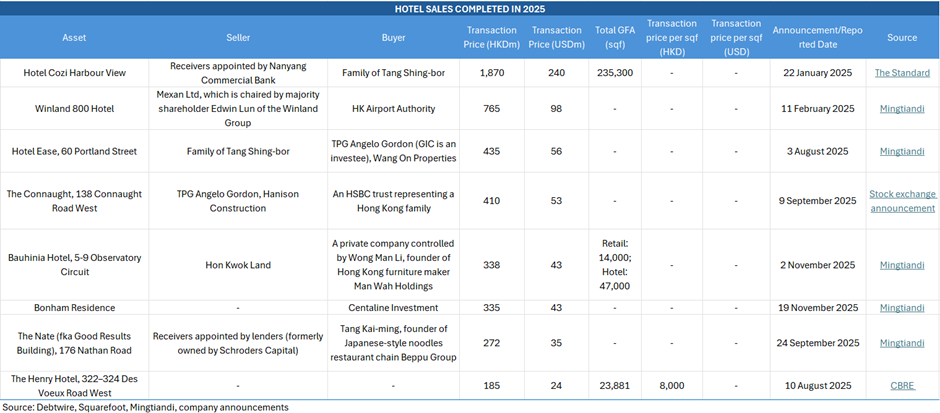Open The Standard source link
Viewport: 940px width, 413px height.
tap(902, 73)
